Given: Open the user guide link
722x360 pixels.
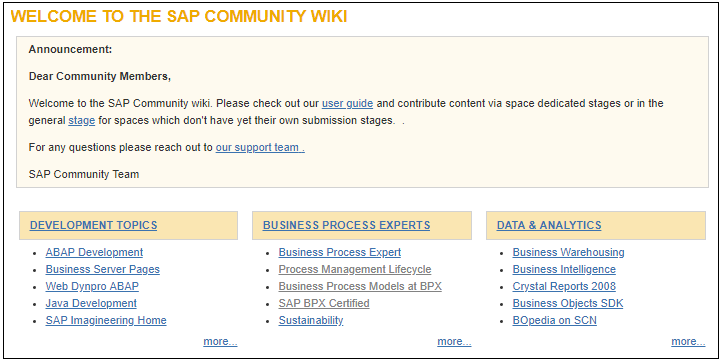Looking at the screenshot, I should click(x=347, y=103).
